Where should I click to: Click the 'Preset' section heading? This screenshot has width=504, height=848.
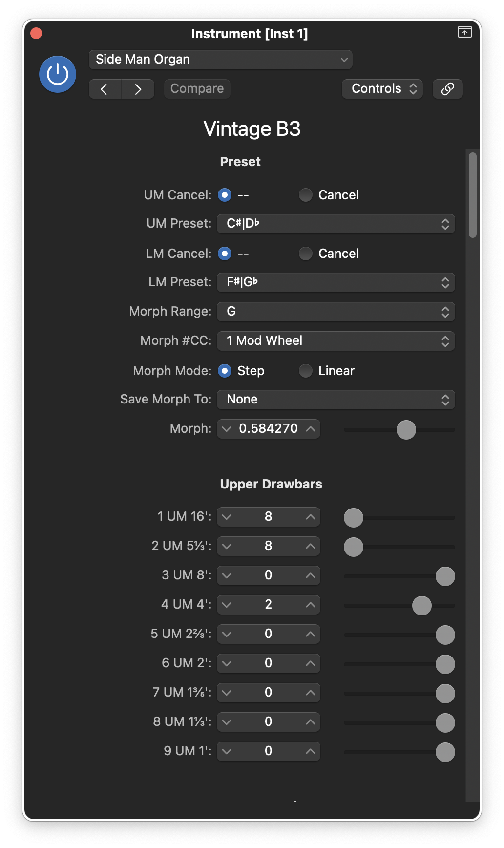[240, 162]
